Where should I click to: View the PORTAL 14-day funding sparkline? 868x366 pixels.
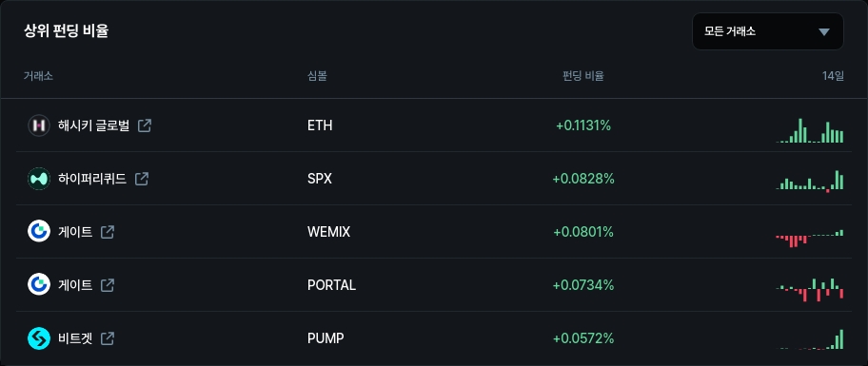point(810,289)
